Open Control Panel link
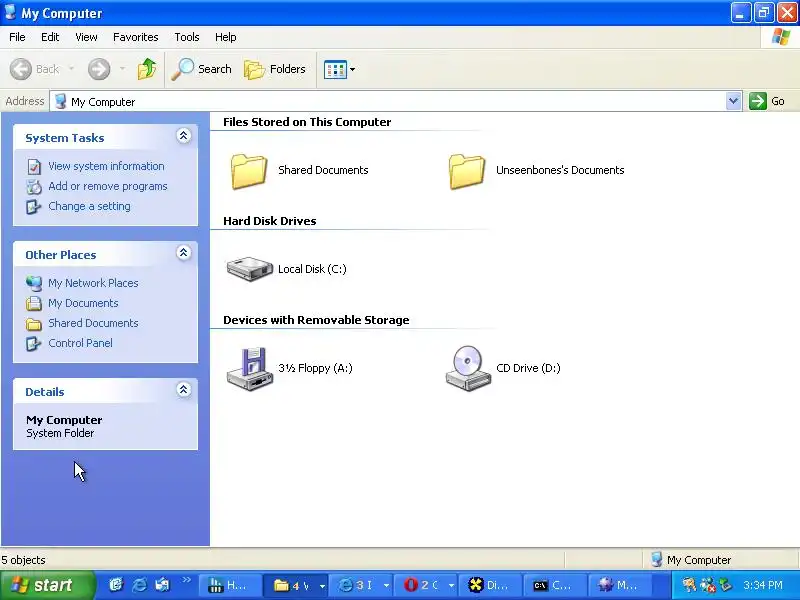The image size is (800, 600). (80, 343)
